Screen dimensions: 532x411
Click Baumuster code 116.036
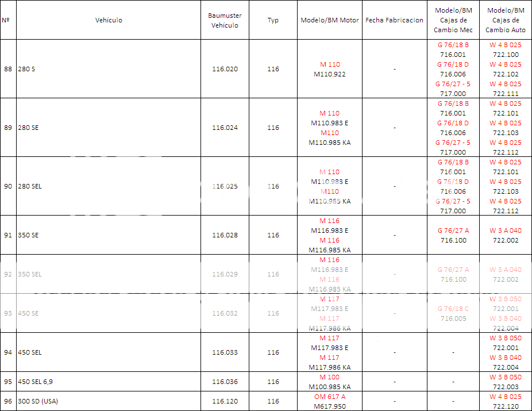(x=225, y=382)
